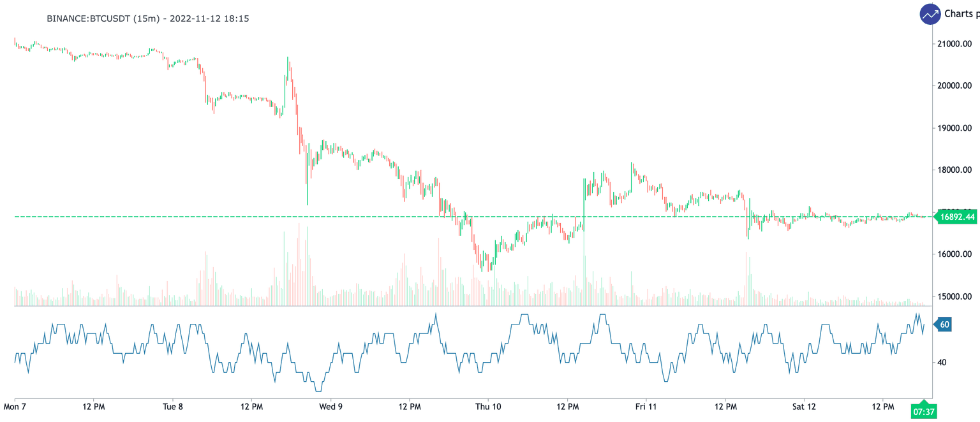
Task: Select the 21000.00 price axis label
Action: coord(953,43)
